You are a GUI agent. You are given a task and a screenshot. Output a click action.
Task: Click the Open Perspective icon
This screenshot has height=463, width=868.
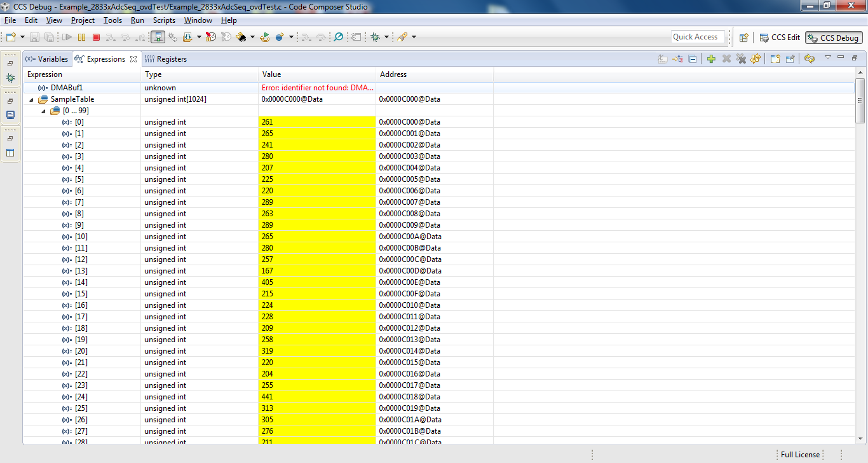(x=743, y=38)
